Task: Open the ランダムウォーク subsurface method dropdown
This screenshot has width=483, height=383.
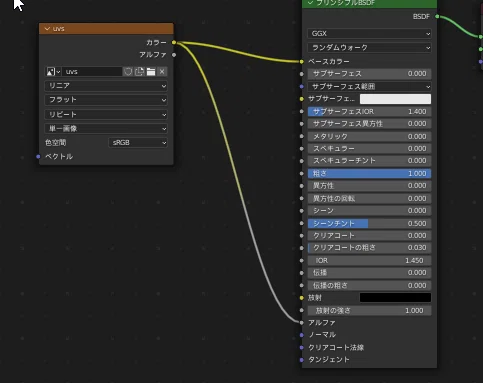Action: point(369,48)
